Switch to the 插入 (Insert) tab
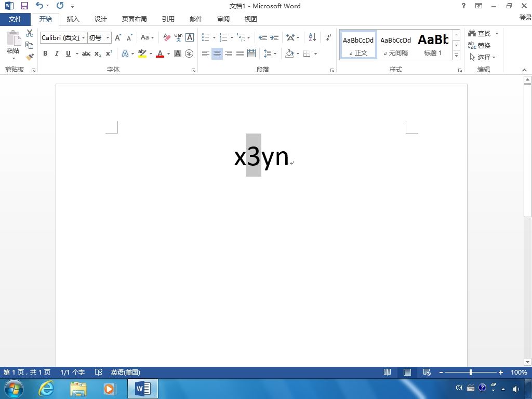Screen dimensions: 532x399 (x=73, y=19)
